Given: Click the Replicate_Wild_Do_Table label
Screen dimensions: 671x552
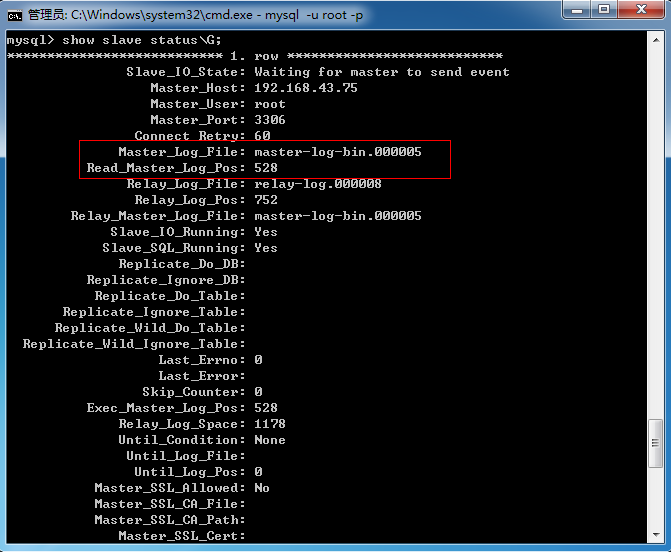Looking at the screenshot, I should 150,328.
